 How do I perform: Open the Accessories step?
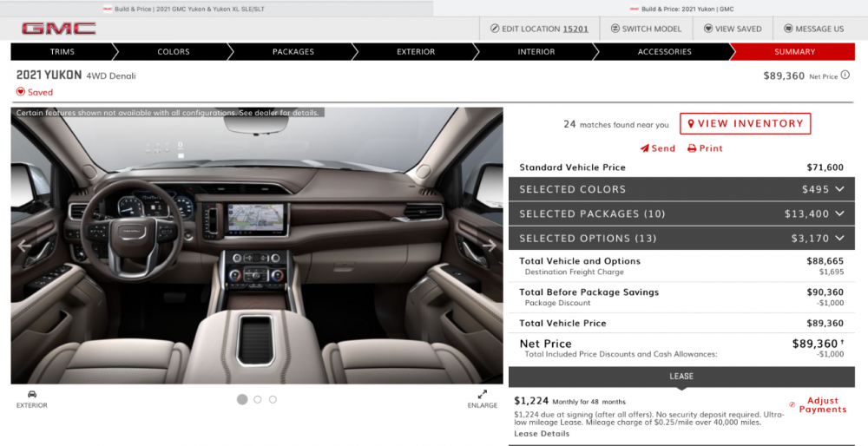[664, 52]
